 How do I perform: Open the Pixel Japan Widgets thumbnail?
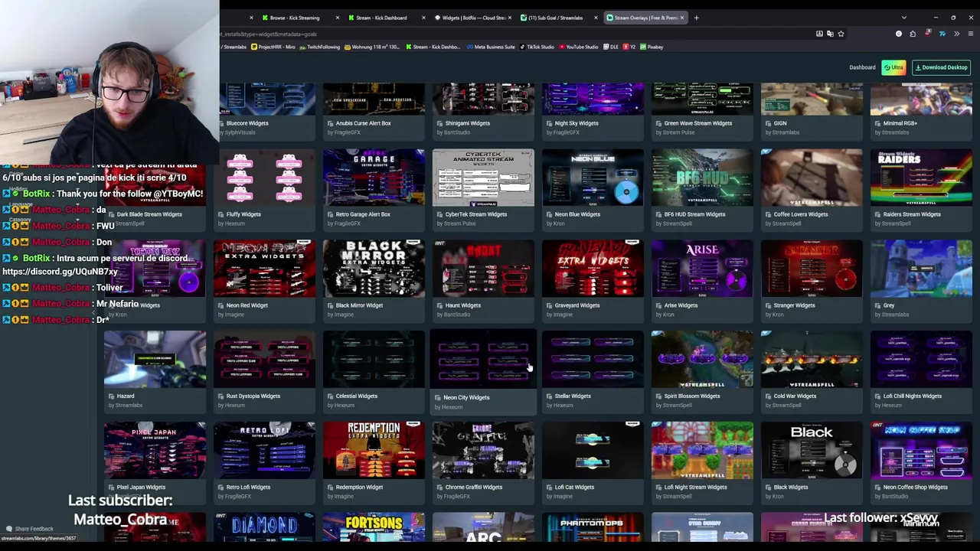tap(155, 451)
